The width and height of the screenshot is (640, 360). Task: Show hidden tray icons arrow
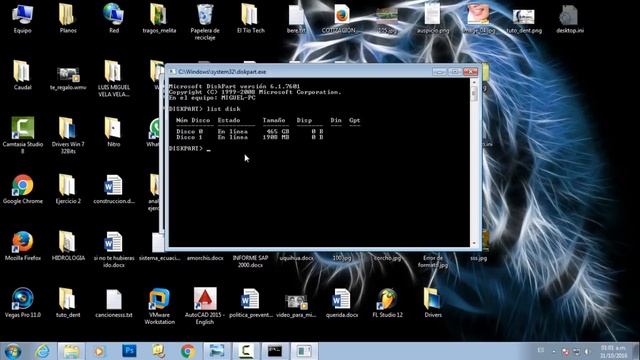(x=554, y=351)
